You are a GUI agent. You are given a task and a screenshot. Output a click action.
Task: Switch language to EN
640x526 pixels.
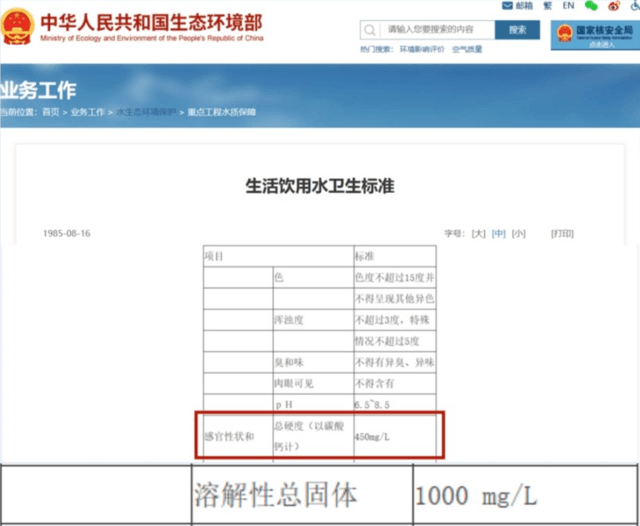(x=568, y=6)
